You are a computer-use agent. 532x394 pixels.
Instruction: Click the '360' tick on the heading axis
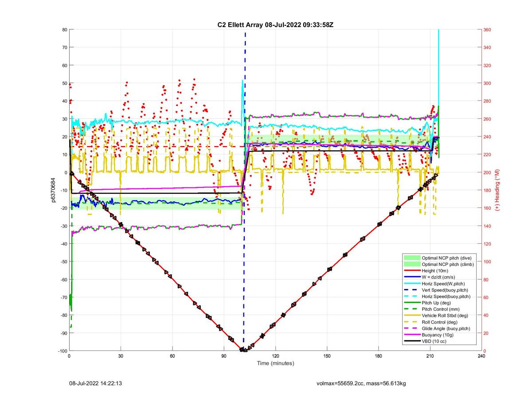488,30
